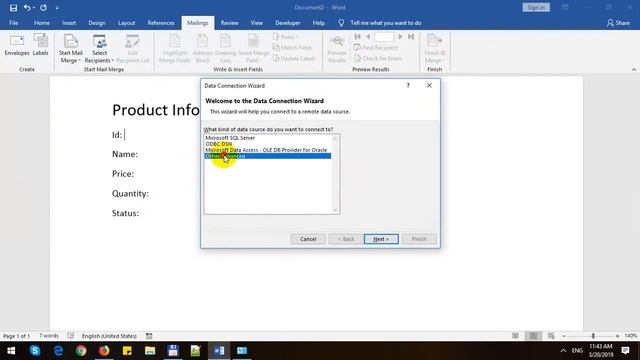Click the Next button in the wizard
Image resolution: width=640 pixels, height=360 pixels.
(381, 239)
